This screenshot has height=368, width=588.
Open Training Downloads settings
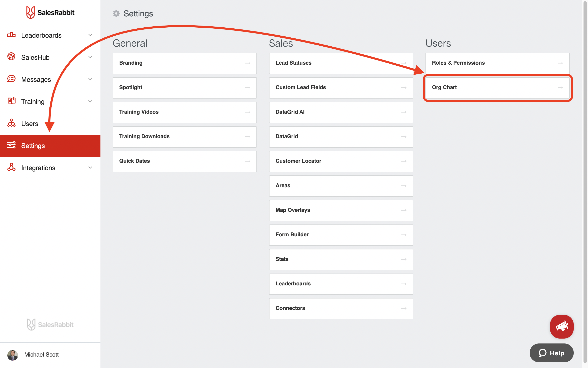185,137
